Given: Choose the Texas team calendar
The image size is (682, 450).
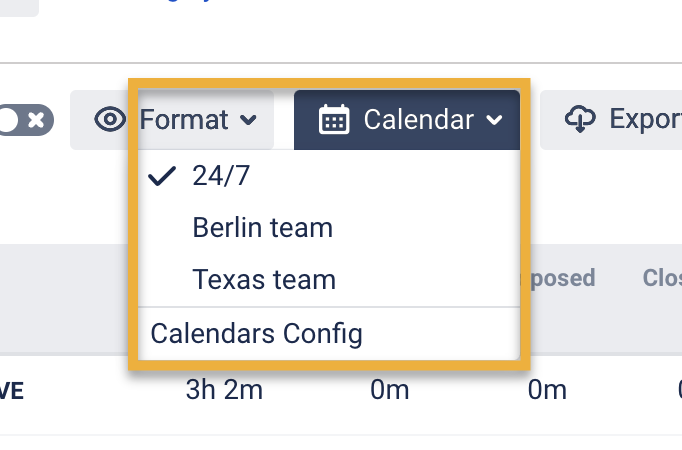Looking at the screenshot, I should (x=264, y=280).
